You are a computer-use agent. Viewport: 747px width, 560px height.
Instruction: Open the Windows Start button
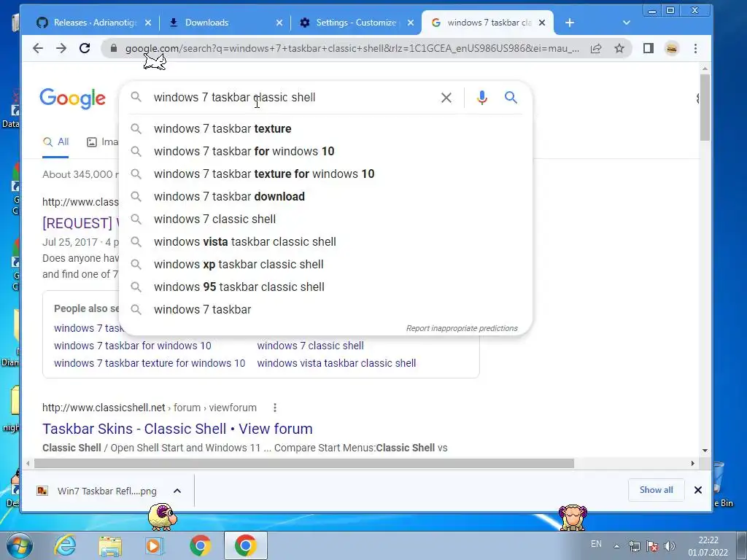tap(20, 545)
